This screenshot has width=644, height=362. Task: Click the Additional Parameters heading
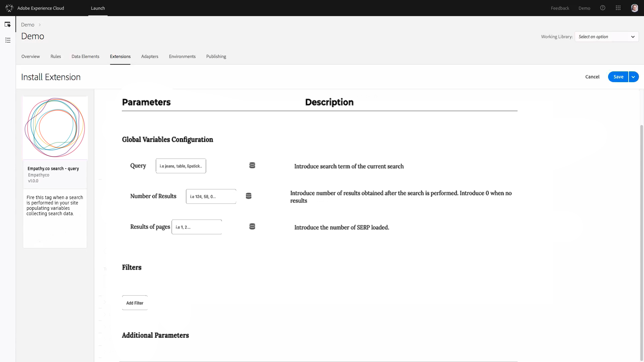click(155, 335)
